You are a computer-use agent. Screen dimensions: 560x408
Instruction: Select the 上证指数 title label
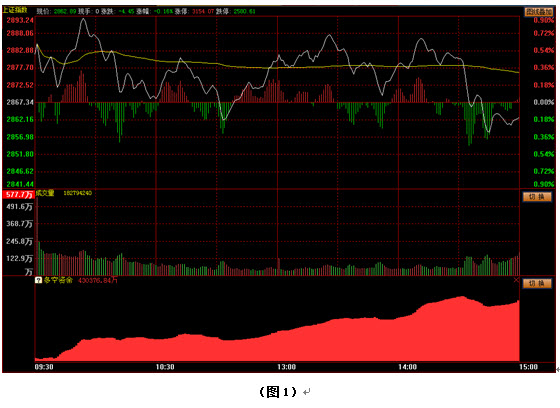click(15, 10)
